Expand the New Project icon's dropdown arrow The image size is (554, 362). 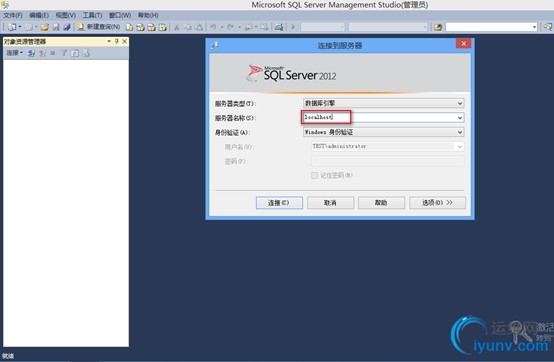click(x=20, y=27)
